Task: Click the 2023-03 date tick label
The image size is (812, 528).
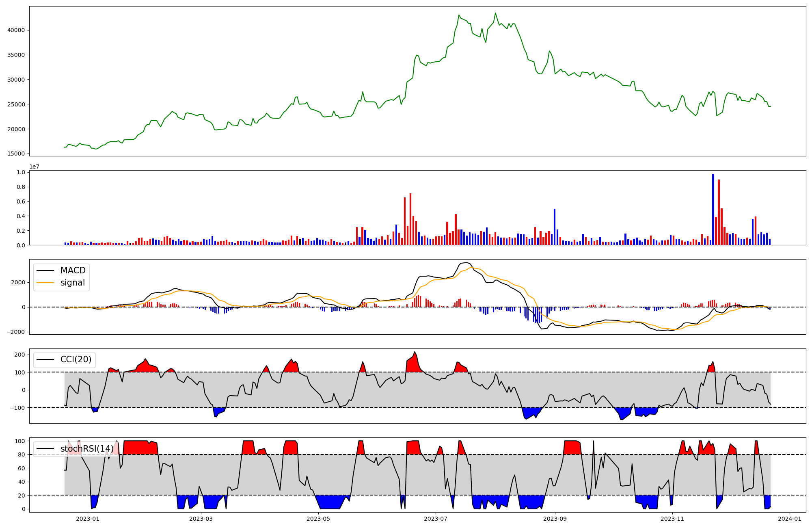Action: pyautogui.click(x=201, y=519)
